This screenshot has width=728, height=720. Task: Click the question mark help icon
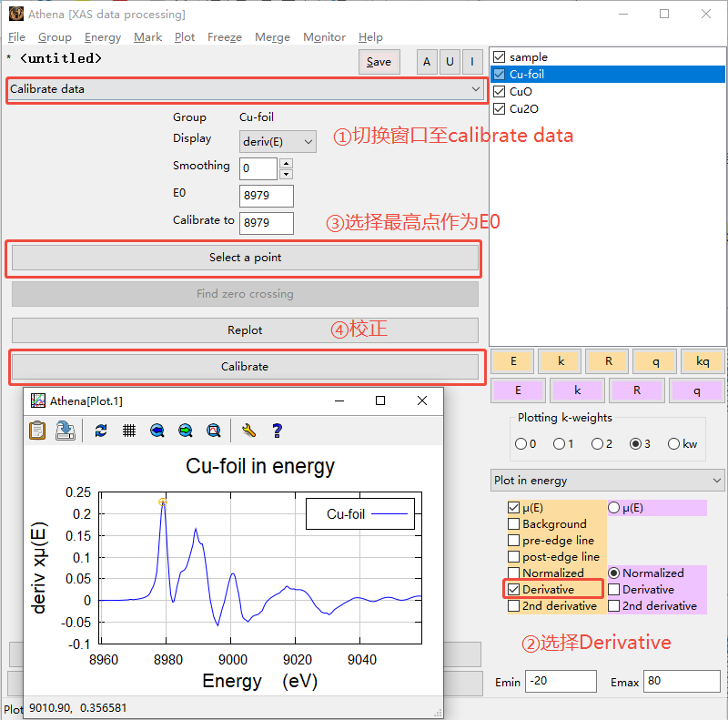[x=278, y=431]
